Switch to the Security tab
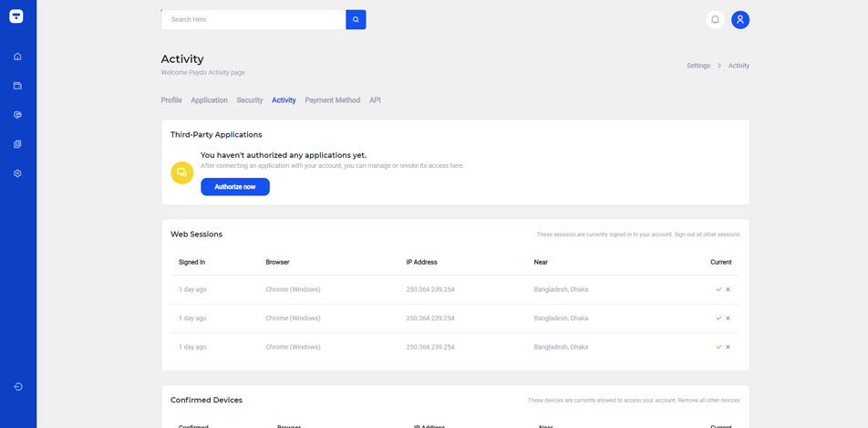Screen dimensions: 868x428 point(250,100)
